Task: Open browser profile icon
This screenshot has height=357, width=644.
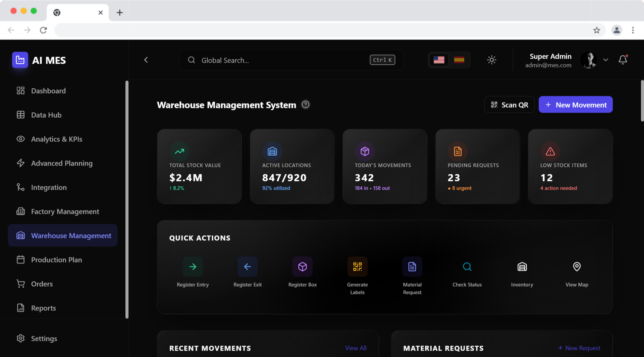Action: click(617, 30)
